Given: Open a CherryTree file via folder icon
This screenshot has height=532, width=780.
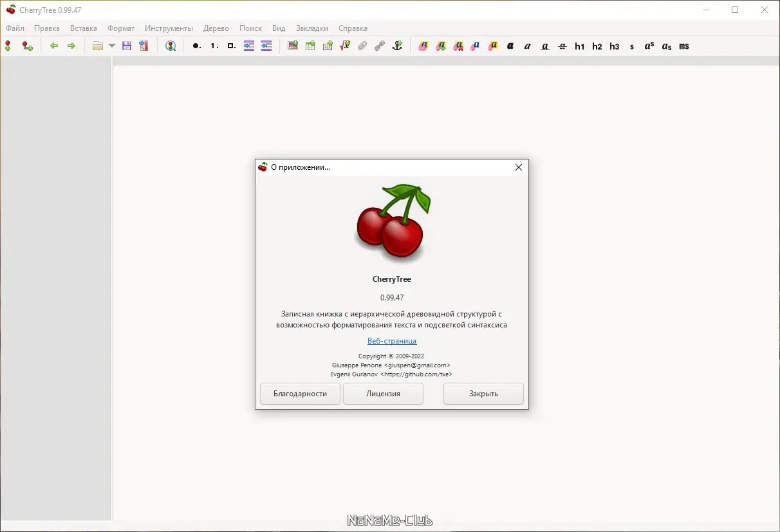Looking at the screenshot, I should 98,46.
